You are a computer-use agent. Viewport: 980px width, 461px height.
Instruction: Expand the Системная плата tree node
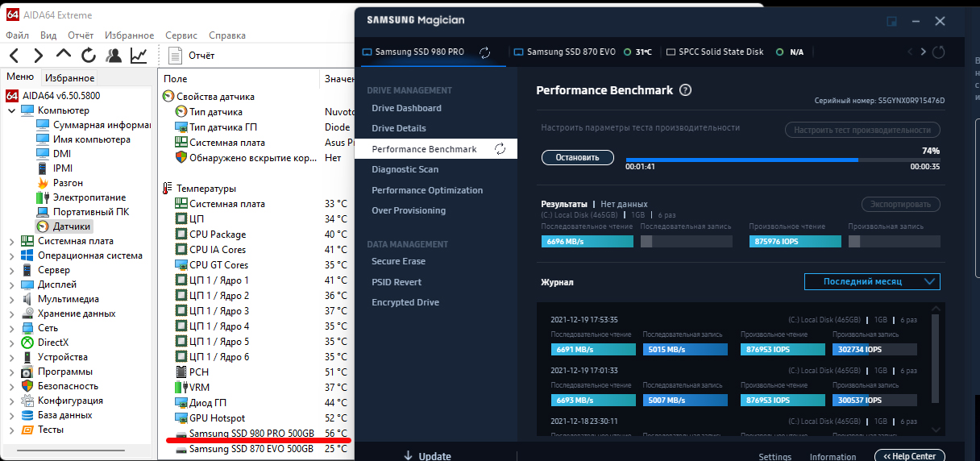tap(10, 241)
